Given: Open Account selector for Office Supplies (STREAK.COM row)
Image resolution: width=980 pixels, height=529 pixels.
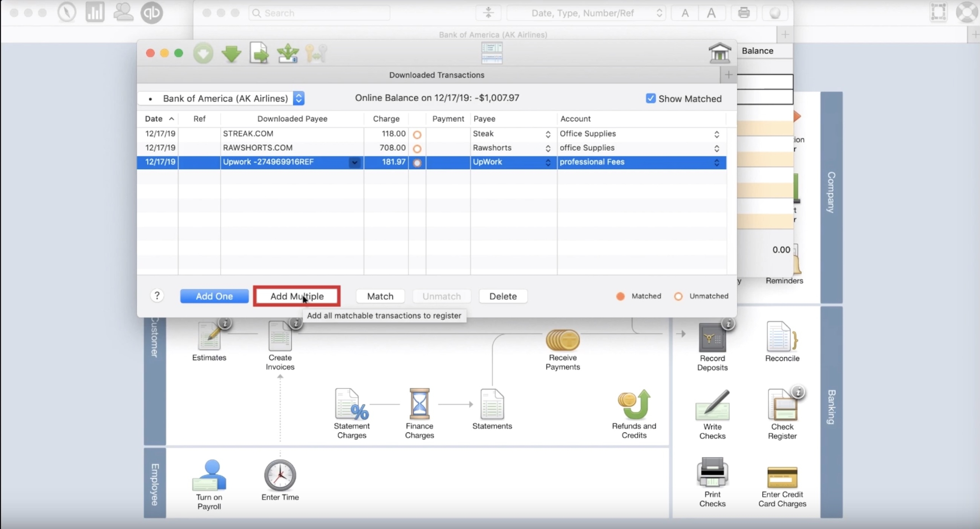Looking at the screenshot, I should tap(717, 134).
